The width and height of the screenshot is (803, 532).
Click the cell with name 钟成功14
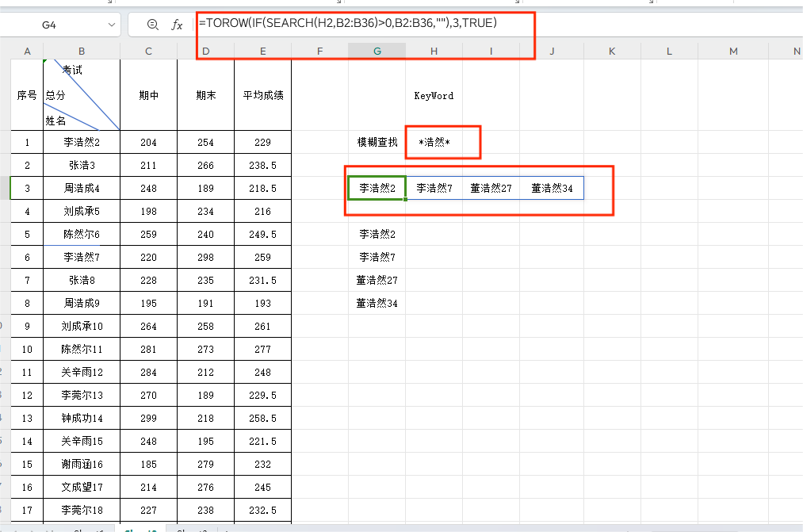(82, 419)
